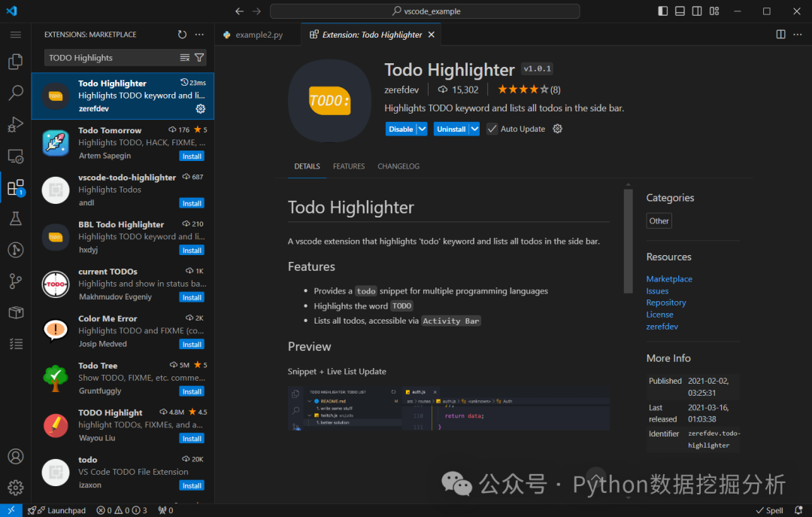Screen dimensions: 812x517
Task: Expand the Uninstall button dropdown arrow
Action: (474, 129)
